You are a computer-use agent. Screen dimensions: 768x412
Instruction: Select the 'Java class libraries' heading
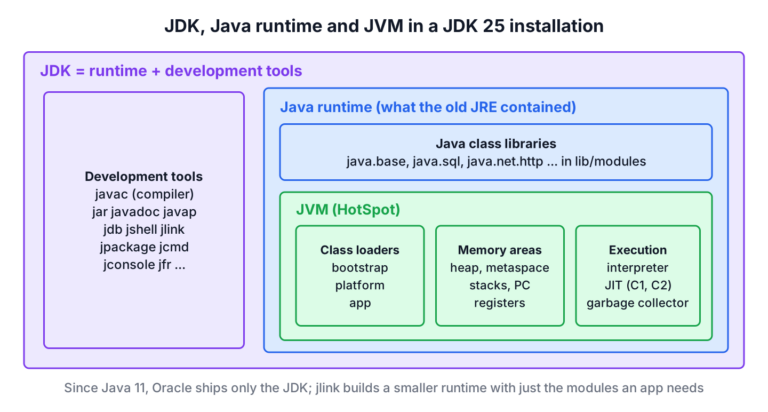click(x=496, y=144)
